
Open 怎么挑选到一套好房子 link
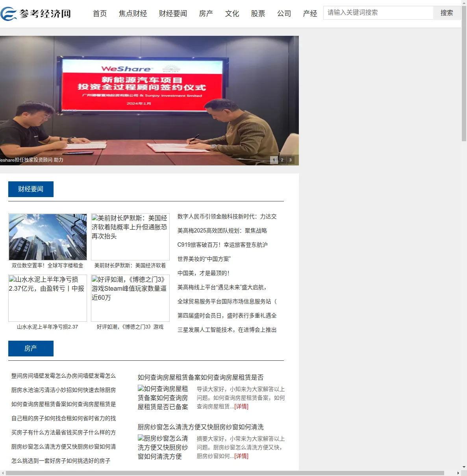tap(61, 461)
